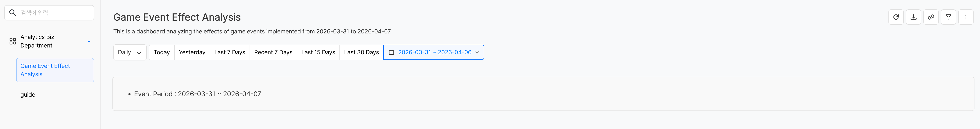
Task: Click the download icon
Action: pyautogui.click(x=913, y=17)
